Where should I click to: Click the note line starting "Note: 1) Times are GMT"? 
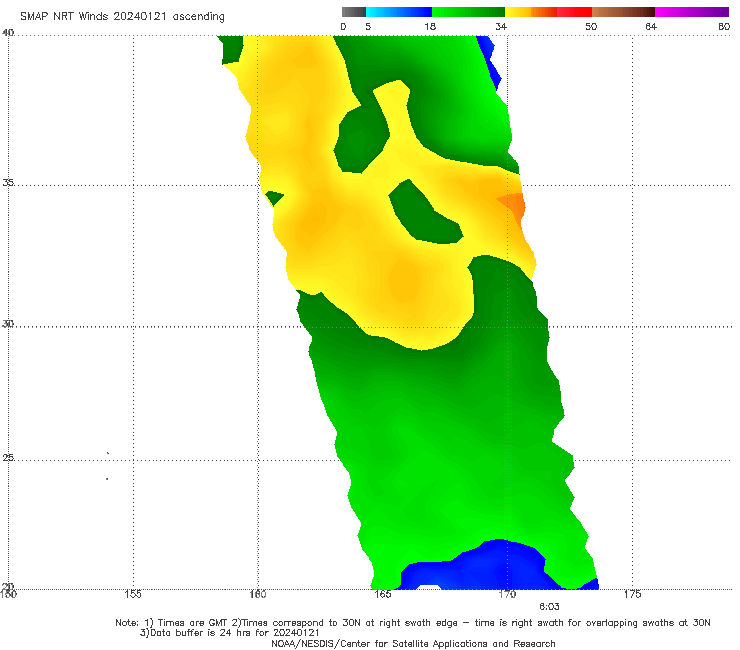click(x=413, y=623)
